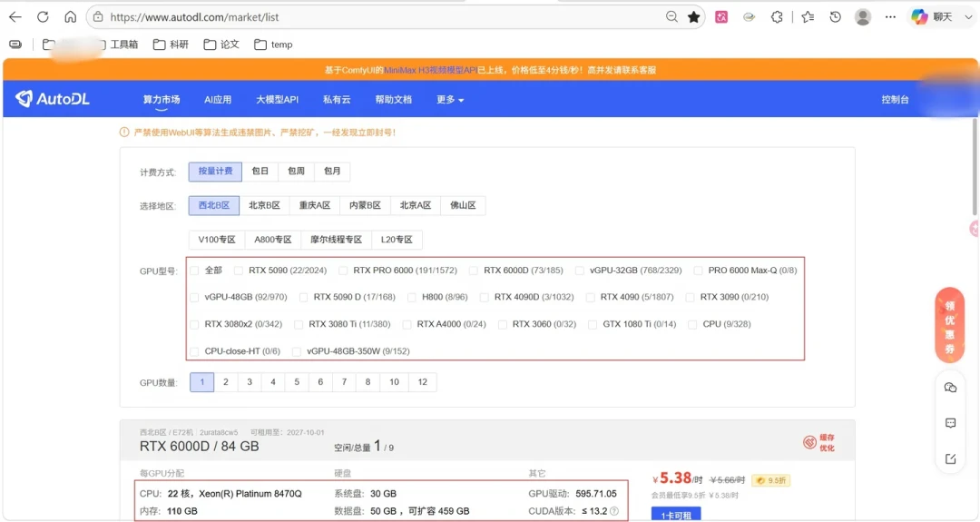
Task: Open the WeChat icon in right sidebar
Action: (951, 388)
